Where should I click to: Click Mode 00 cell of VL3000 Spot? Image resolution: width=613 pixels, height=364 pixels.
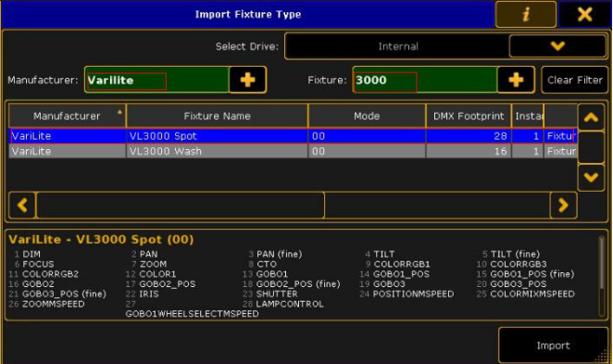pyautogui.click(x=367, y=136)
